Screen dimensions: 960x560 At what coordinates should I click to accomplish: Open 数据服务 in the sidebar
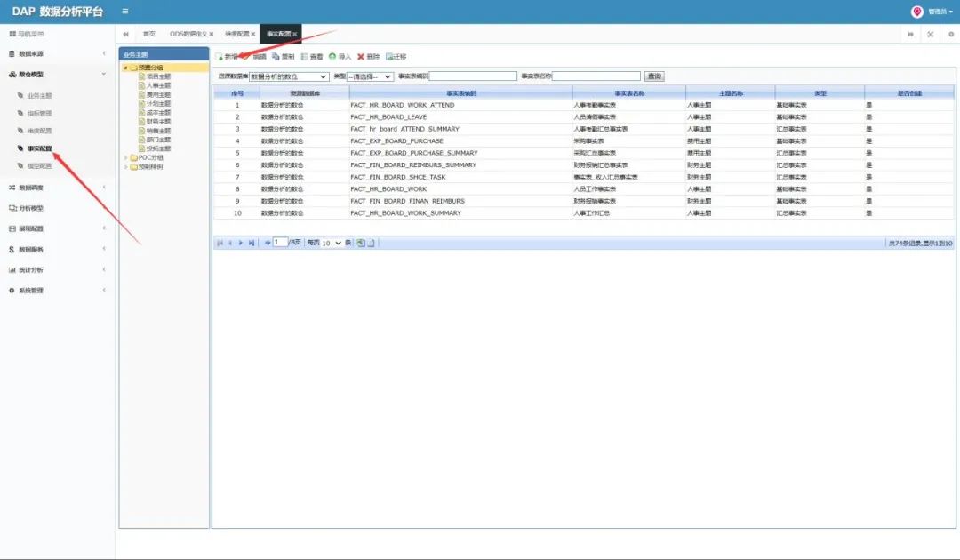pos(30,250)
